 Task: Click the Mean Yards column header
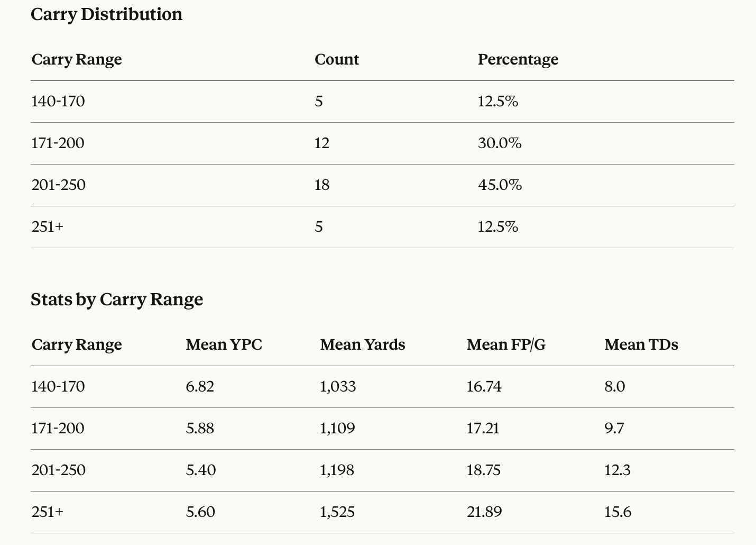tap(362, 344)
